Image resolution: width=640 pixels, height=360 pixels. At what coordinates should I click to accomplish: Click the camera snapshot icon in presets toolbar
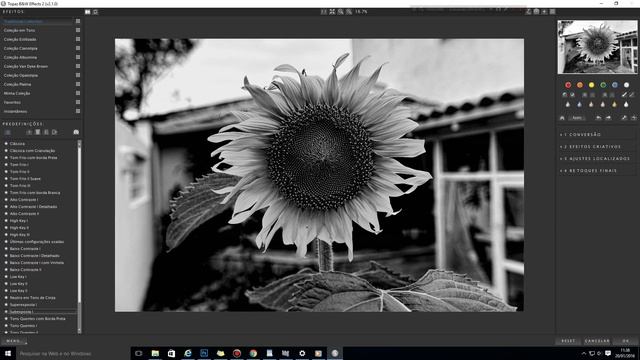click(76, 132)
